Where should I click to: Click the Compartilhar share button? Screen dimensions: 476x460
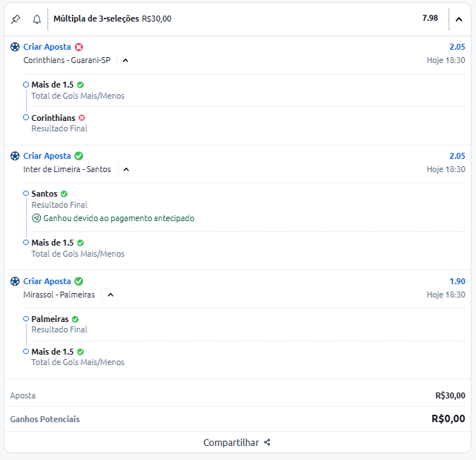237,443
